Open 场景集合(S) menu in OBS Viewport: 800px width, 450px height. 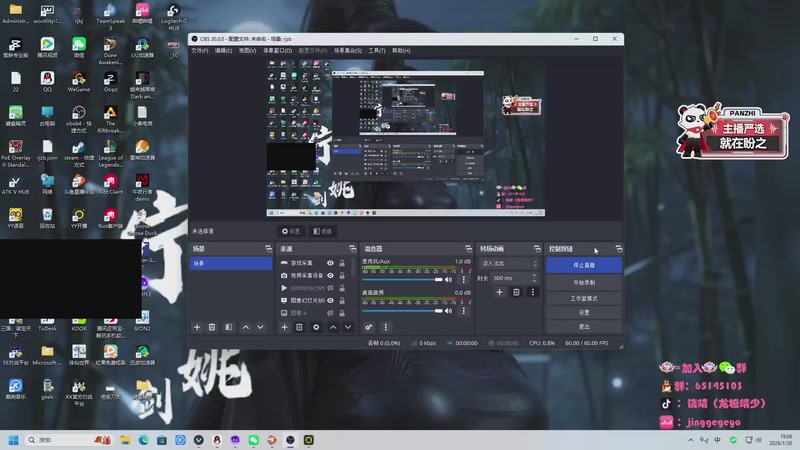[347, 51]
